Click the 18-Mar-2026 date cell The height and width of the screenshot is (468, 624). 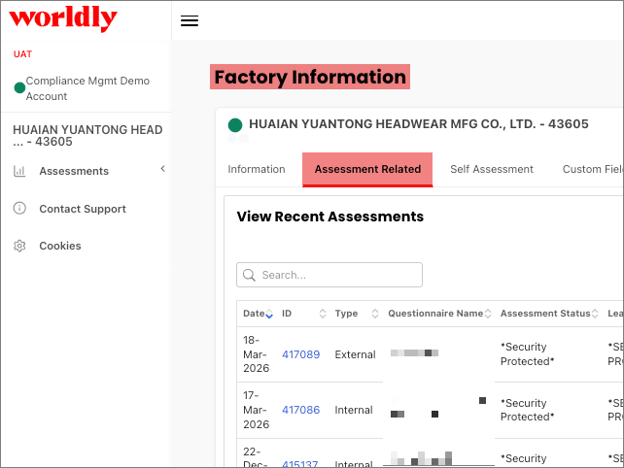pyautogui.click(x=256, y=354)
